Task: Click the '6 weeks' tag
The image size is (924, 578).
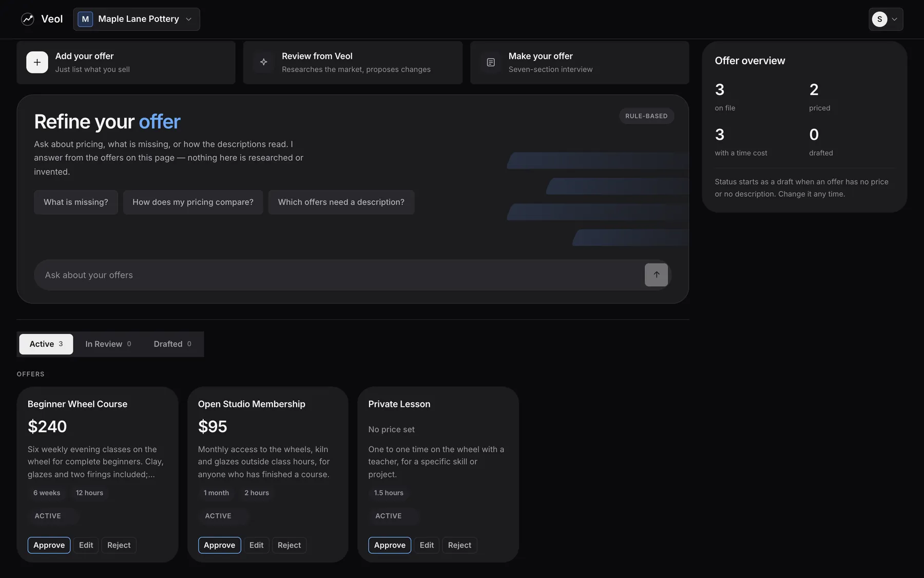Action: [x=47, y=493]
